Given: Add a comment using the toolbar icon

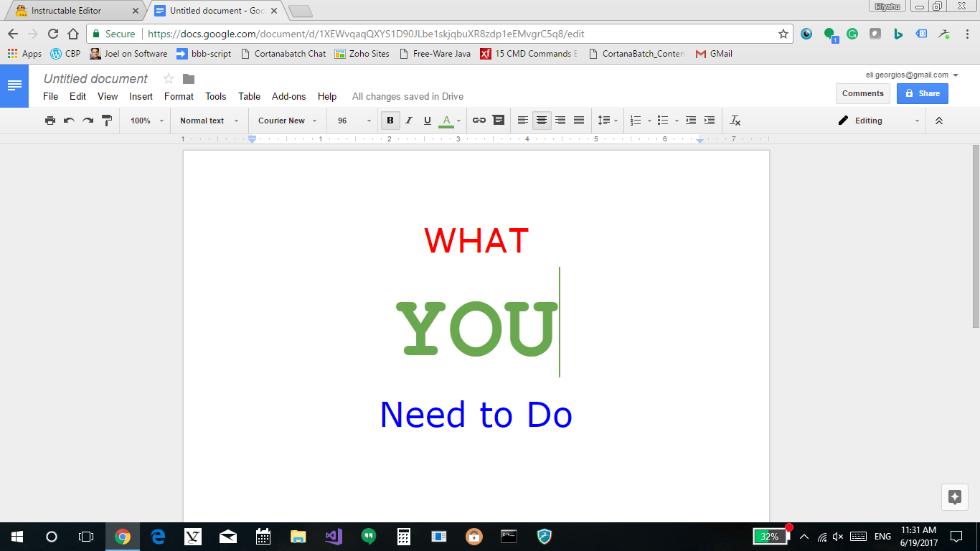Looking at the screenshot, I should (x=498, y=121).
